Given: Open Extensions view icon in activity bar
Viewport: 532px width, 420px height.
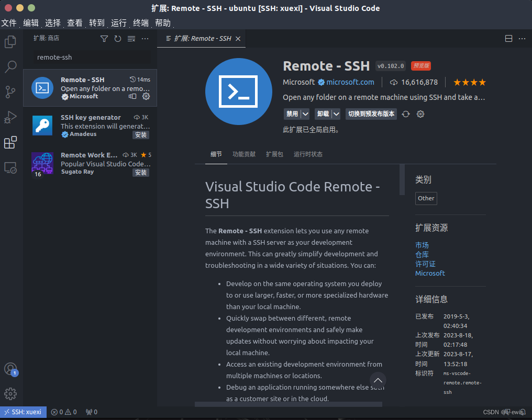Looking at the screenshot, I should pyautogui.click(x=10, y=142).
